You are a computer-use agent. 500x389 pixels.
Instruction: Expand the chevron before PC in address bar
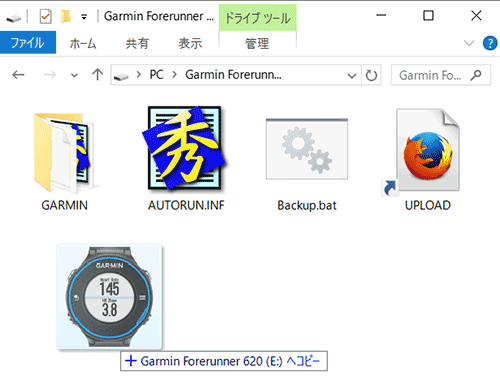click(139, 75)
